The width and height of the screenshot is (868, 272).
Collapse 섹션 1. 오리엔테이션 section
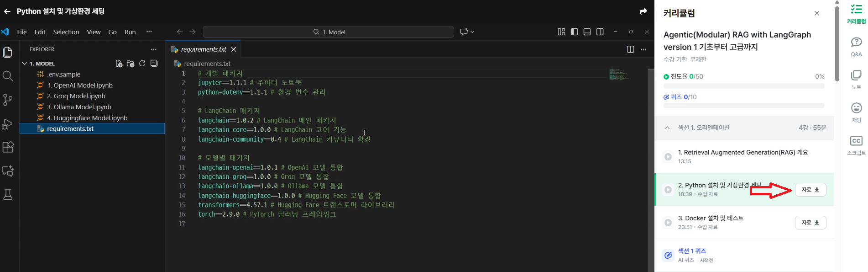[667, 128]
